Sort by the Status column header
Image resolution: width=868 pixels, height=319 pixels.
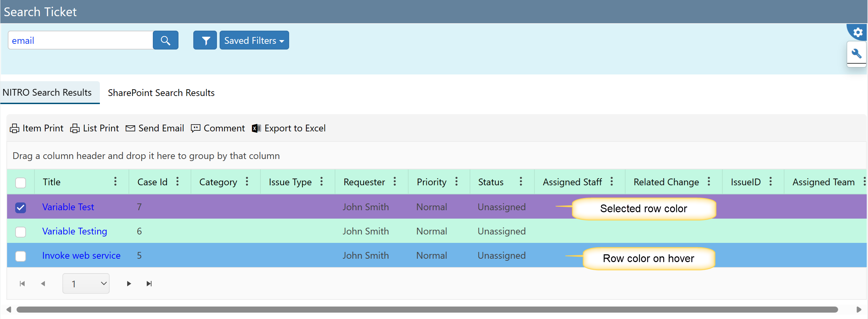[491, 182]
